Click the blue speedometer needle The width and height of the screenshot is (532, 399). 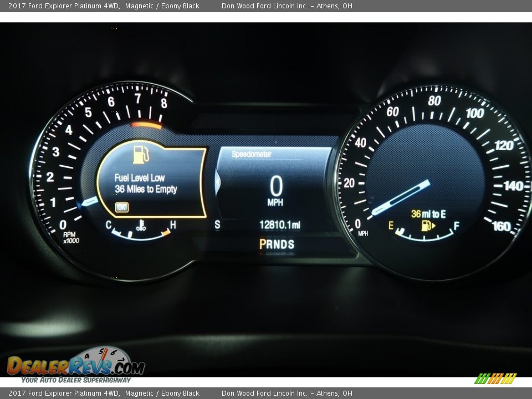[x=400, y=197]
